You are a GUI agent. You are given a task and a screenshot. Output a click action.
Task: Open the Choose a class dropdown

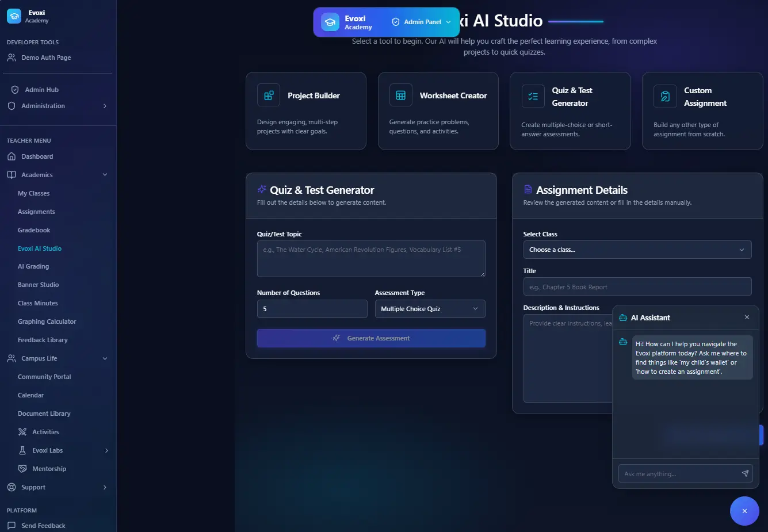[x=637, y=250]
